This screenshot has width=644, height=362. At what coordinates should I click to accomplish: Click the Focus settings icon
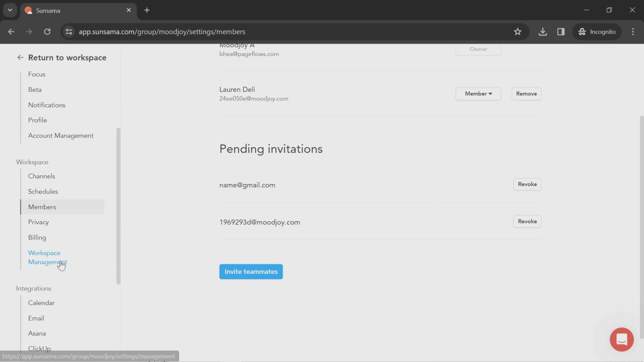coord(37,74)
